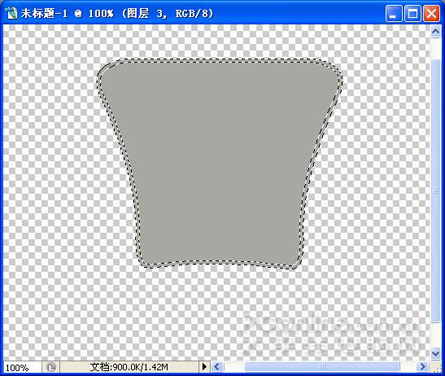The width and height of the screenshot is (445, 376).
Task: Minimize the 未标题-1 document window
Action: (394, 14)
